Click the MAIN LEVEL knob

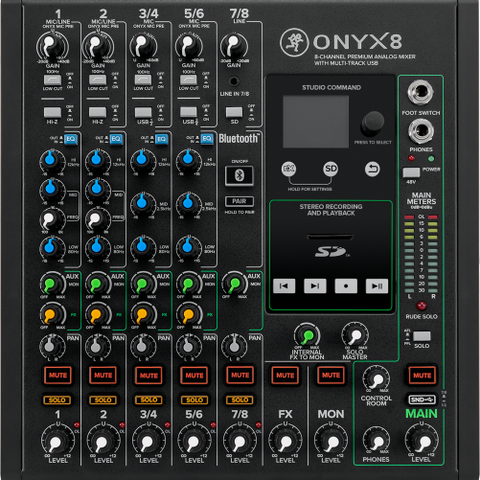(x=422, y=442)
